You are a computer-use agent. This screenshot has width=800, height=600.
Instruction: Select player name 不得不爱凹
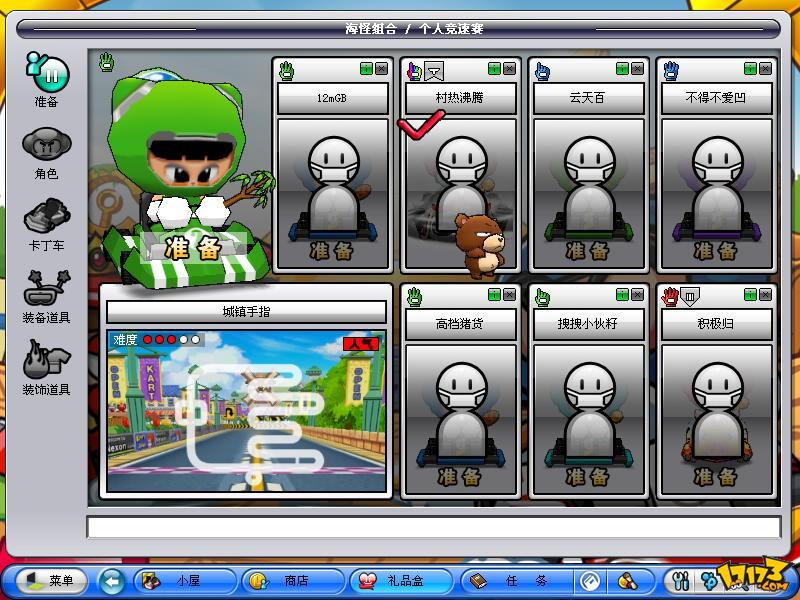[x=716, y=98]
